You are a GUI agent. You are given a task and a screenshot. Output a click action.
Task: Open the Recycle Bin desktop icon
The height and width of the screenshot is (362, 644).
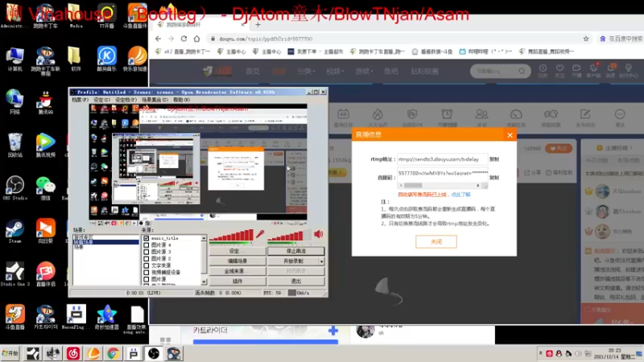click(x=14, y=145)
